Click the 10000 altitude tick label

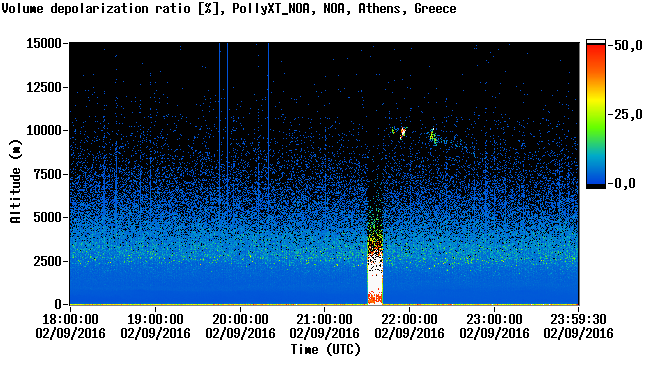(44, 131)
